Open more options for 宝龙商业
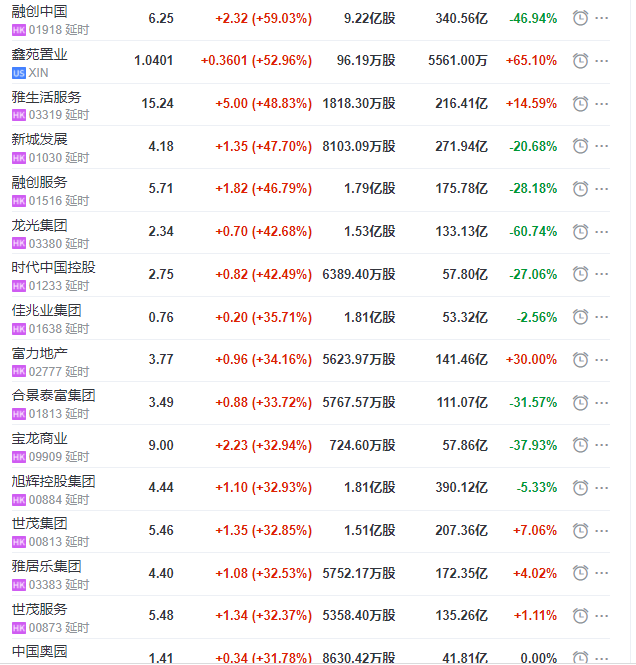This screenshot has height=665, width=636. 602,445
